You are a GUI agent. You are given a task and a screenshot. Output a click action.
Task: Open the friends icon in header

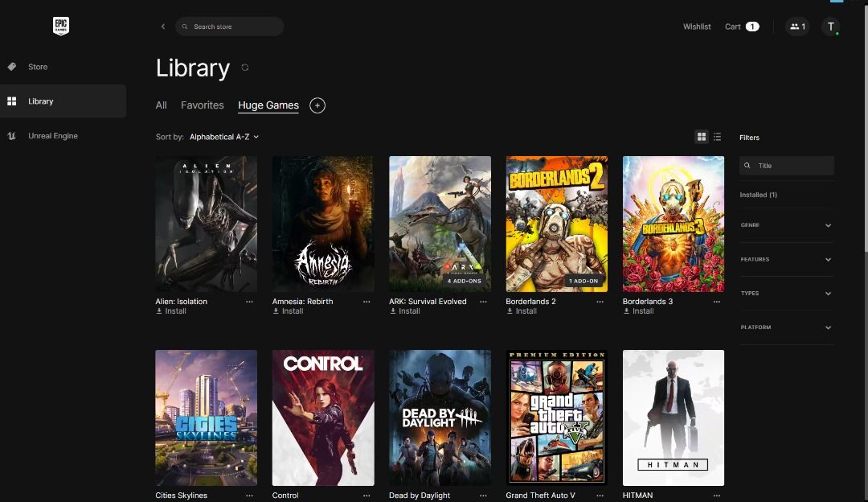coord(797,27)
